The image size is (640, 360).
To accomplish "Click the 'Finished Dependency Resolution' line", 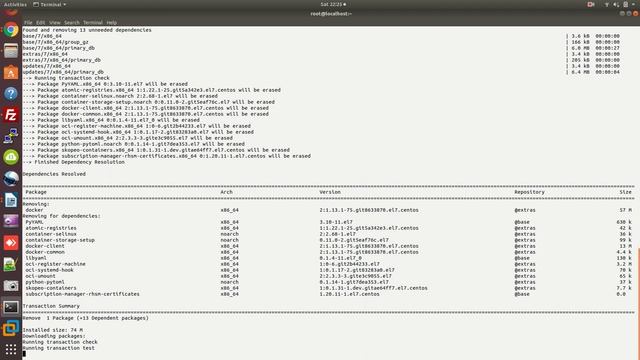I will click(x=73, y=162).
